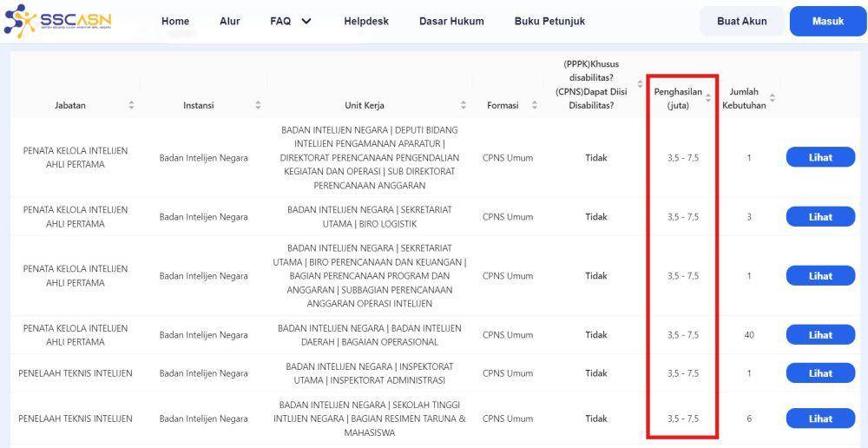Click Lihat for Sekolah Tinggi Intelijen row
This screenshot has width=868, height=448.
820,418
